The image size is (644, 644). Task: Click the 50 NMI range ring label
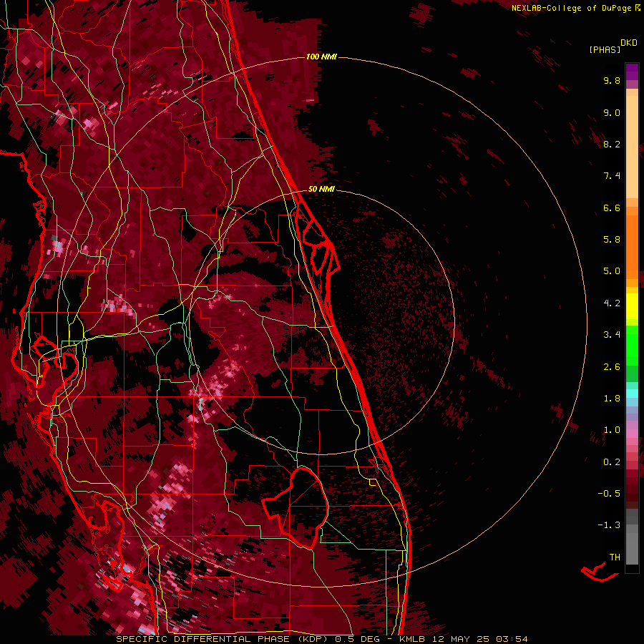pos(321,189)
